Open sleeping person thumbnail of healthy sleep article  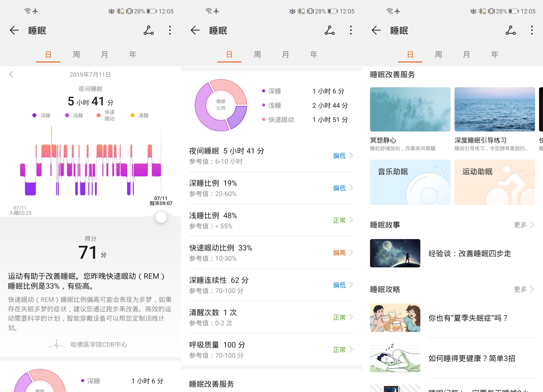click(x=395, y=358)
